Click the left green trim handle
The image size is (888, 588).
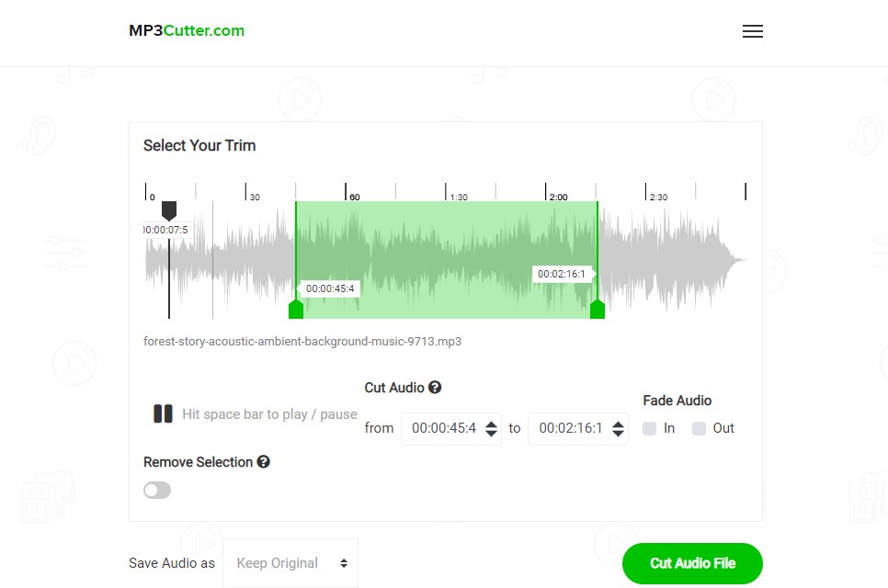pos(296,310)
